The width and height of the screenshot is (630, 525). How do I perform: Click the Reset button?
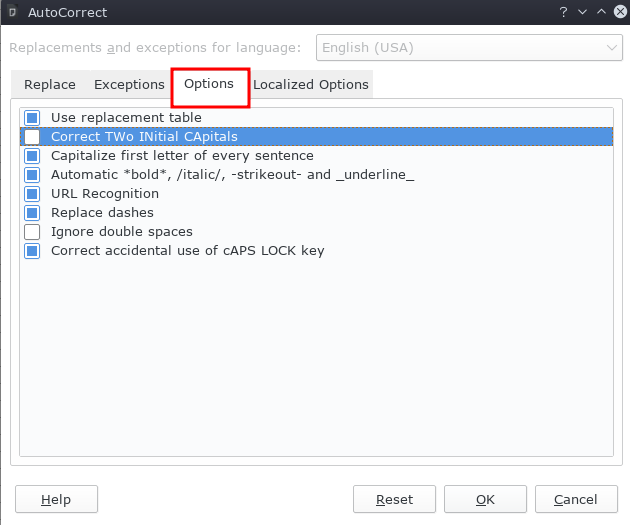[394, 499]
